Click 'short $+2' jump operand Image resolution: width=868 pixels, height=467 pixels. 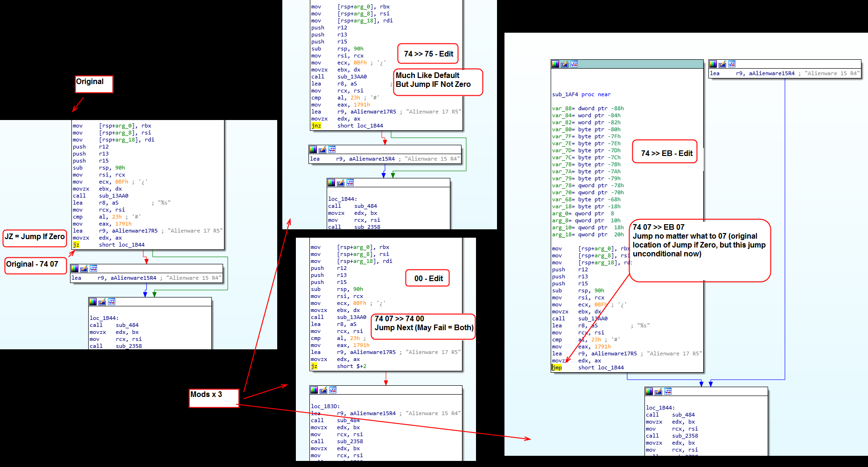tap(351, 366)
